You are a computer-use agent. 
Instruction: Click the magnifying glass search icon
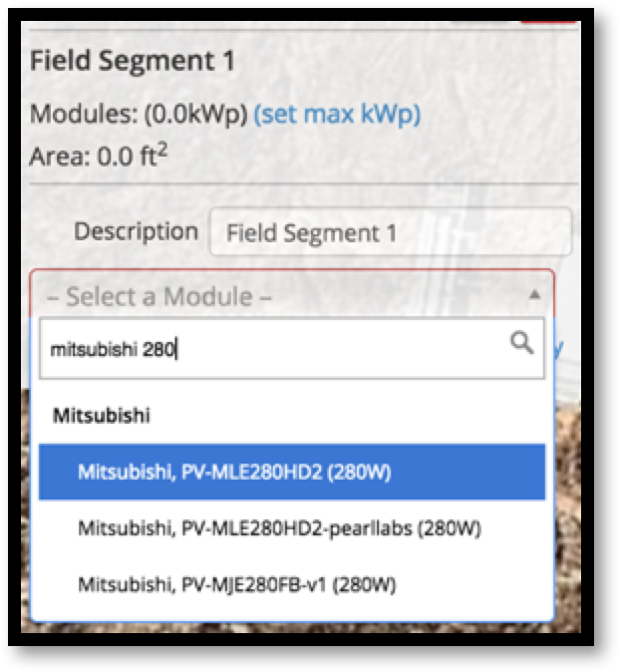click(x=521, y=343)
